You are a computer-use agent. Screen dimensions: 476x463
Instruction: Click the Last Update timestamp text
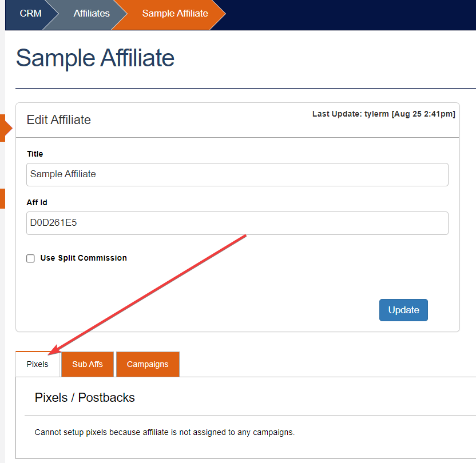pyautogui.click(x=383, y=114)
